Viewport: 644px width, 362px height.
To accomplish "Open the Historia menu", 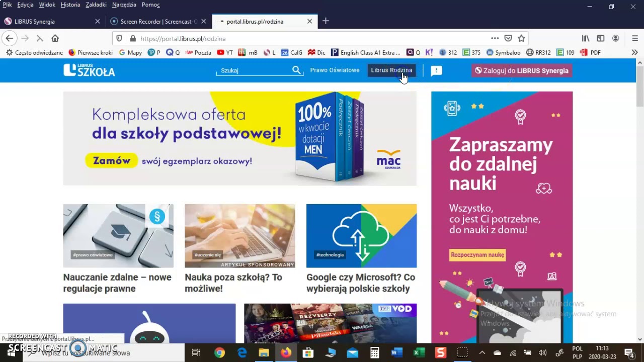I will [70, 5].
